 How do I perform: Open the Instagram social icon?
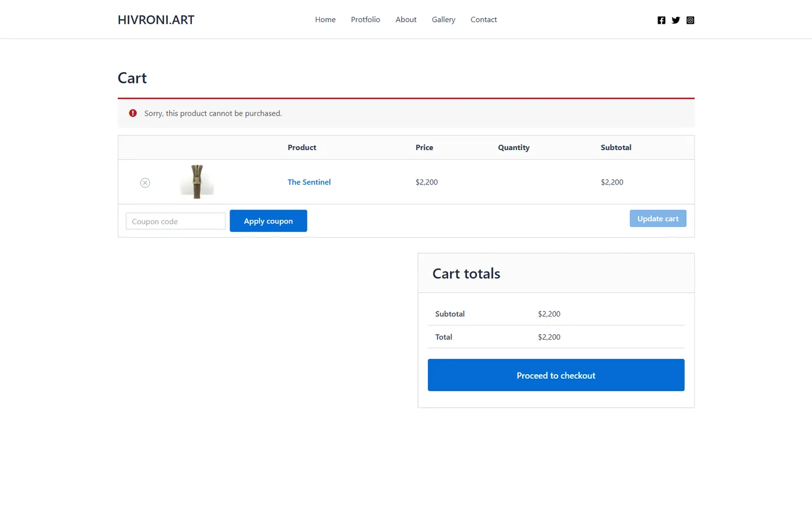pyautogui.click(x=690, y=20)
